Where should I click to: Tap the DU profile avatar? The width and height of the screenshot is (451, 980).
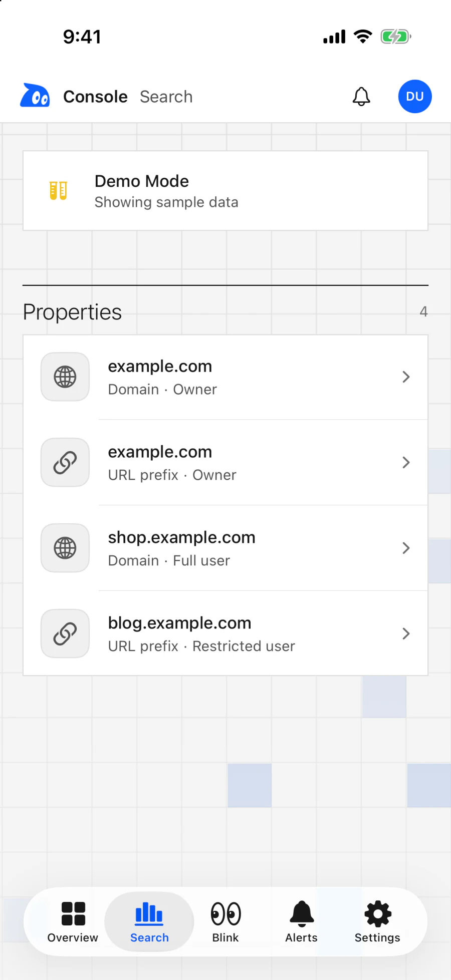pos(415,97)
